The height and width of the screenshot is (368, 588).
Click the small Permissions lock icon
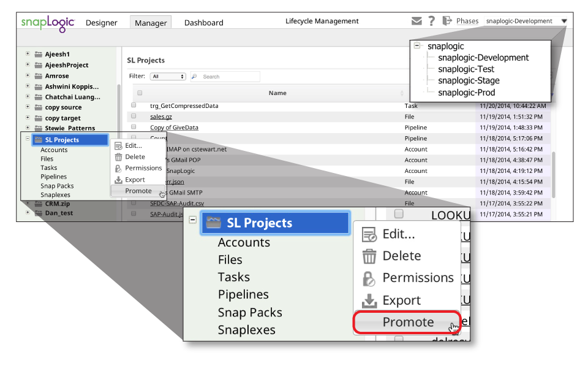pyautogui.click(x=118, y=169)
